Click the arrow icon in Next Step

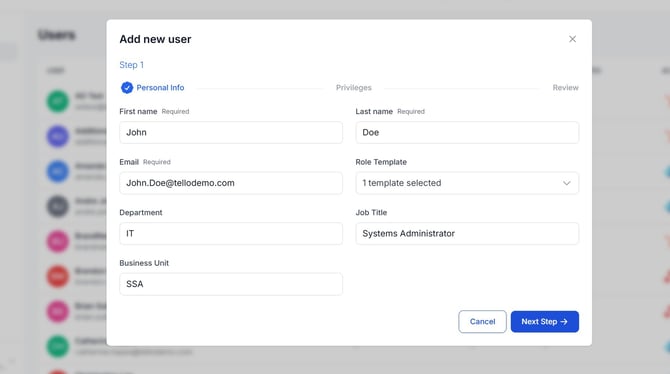[564, 321]
